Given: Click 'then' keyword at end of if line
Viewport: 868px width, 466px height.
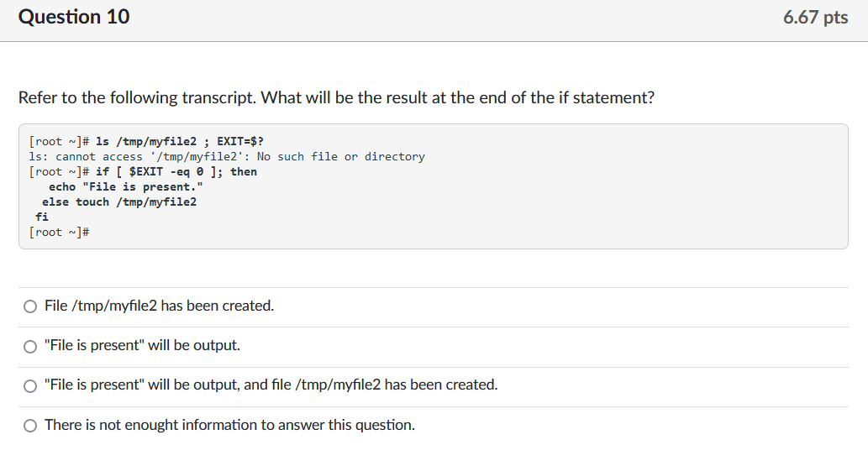Looking at the screenshot, I should 244,171.
